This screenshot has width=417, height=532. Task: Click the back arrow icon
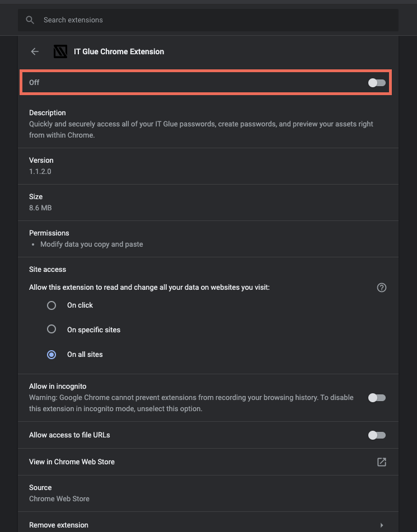[x=35, y=51]
